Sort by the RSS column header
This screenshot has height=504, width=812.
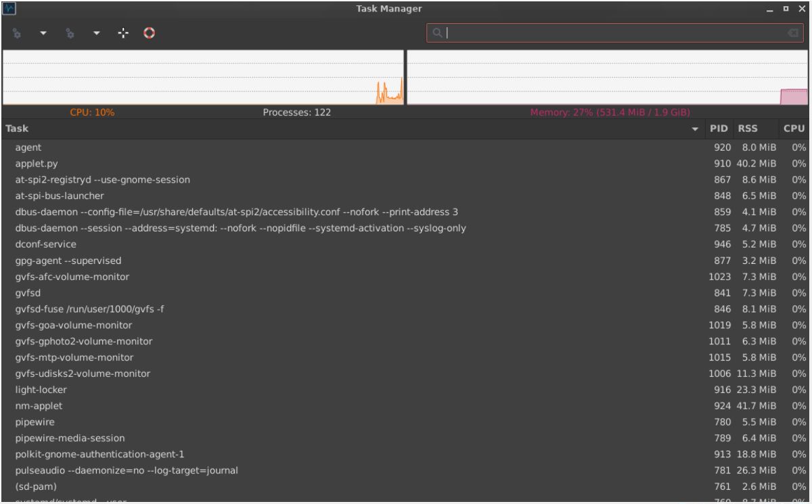coord(748,129)
